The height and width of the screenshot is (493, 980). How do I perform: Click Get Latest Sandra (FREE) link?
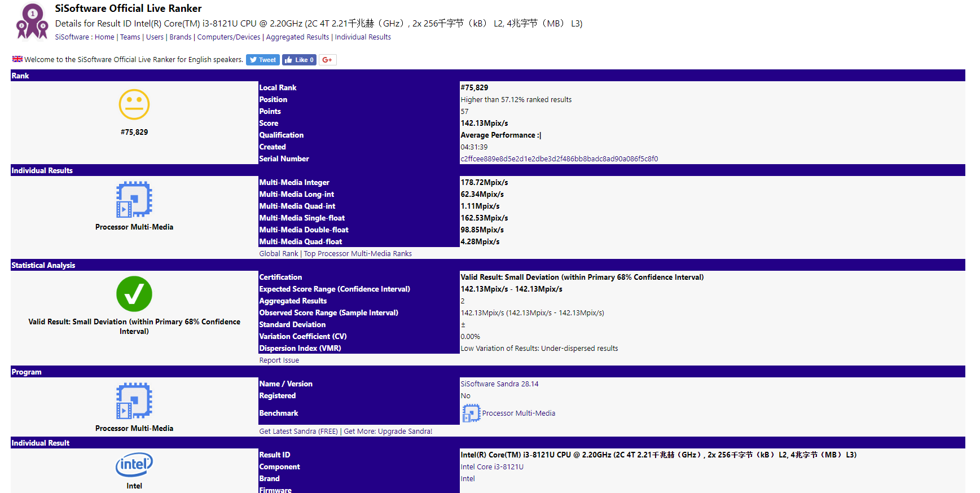click(298, 432)
